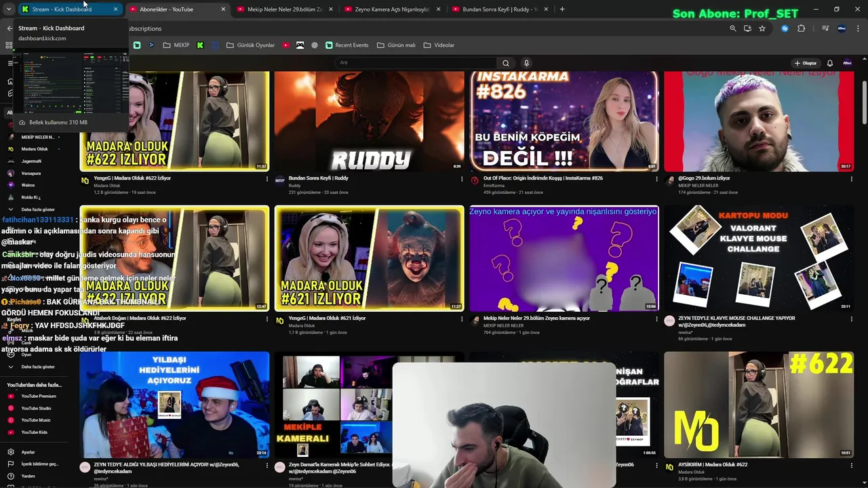This screenshot has height=488, width=868.
Task: Open the tab search dropdown arrow
Action: click(9, 9)
